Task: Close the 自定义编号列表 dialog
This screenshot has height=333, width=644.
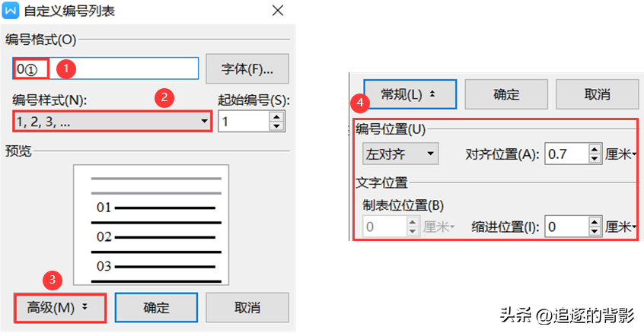Action: (x=278, y=11)
